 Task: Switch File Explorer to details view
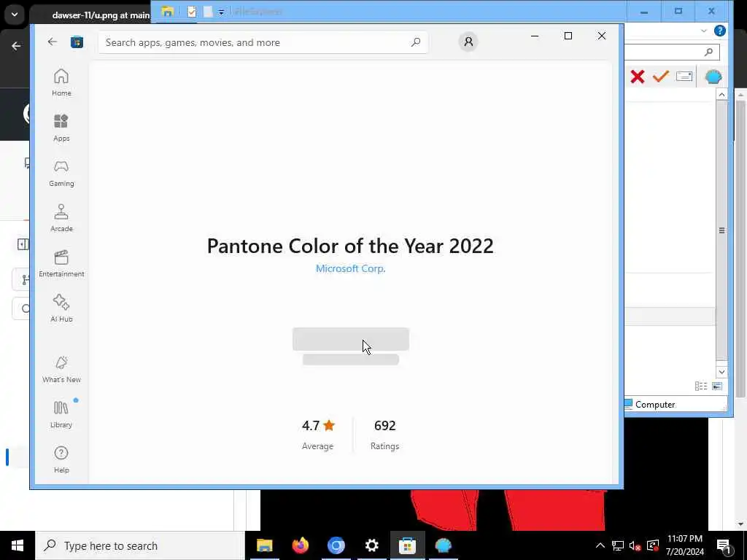(701, 386)
